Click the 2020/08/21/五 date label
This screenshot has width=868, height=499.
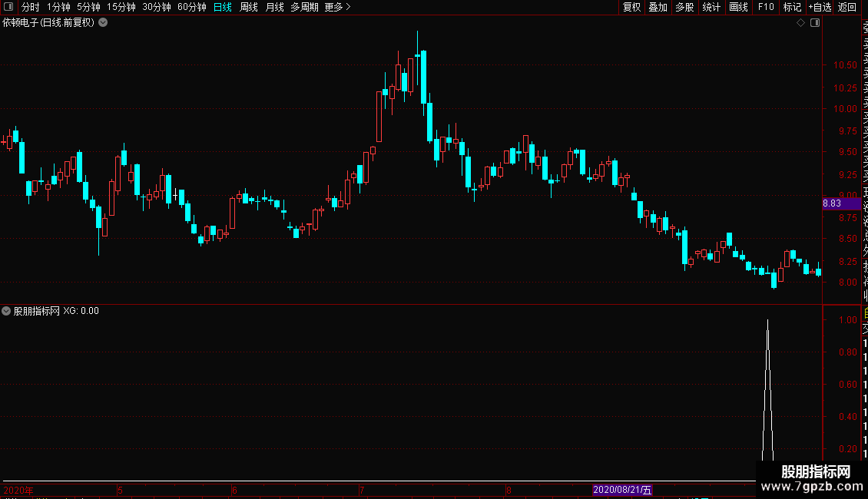[622, 490]
